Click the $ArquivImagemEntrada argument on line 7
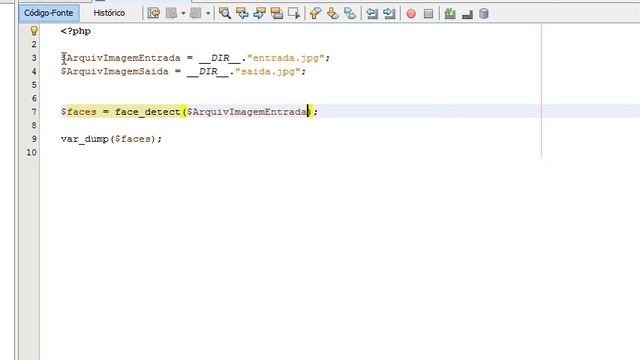 click(247, 112)
